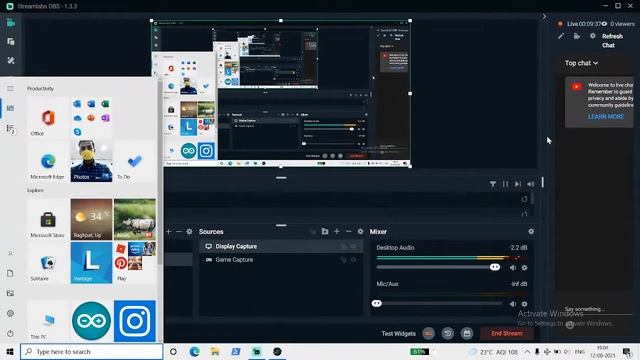Open the Arduino tile in Start menu
The width and height of the screenshot is (640, 360).
point(91,321)
